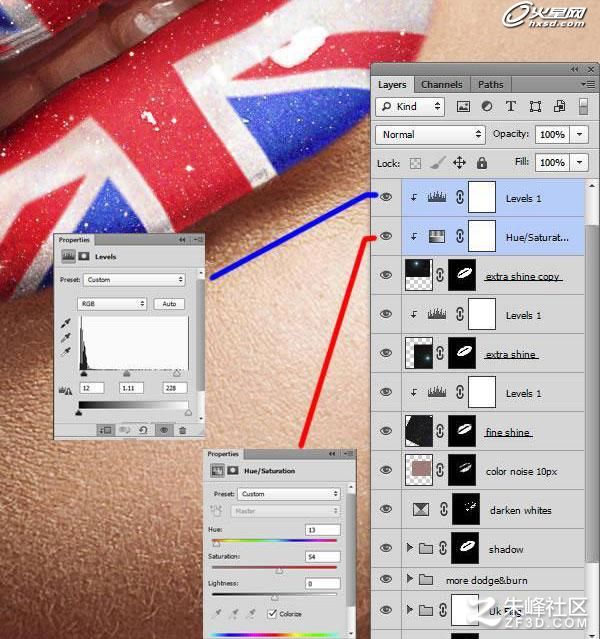Select on-image adjustment hand tool in Hue/Saturation
This screenshot has height=639, width=600.
click(x=216, y=511)
